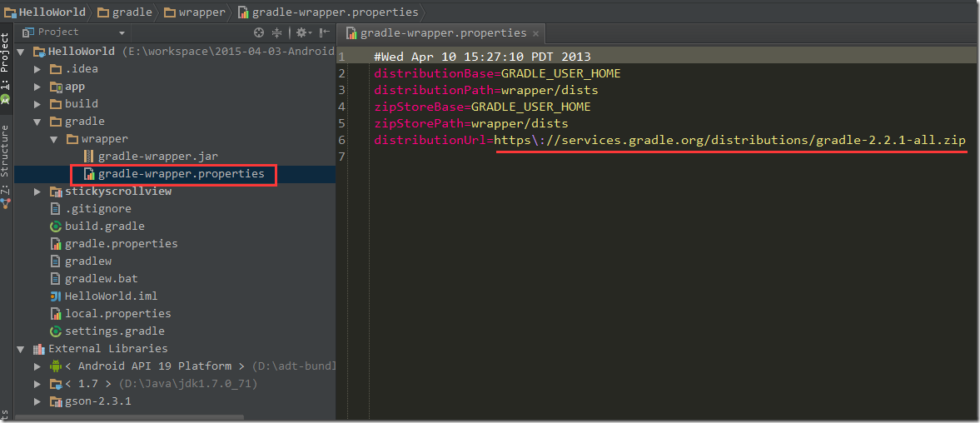The width and height of the screenshot is (980, 423).
Task: Hide the Project tool window
Action: click(324, 32)
